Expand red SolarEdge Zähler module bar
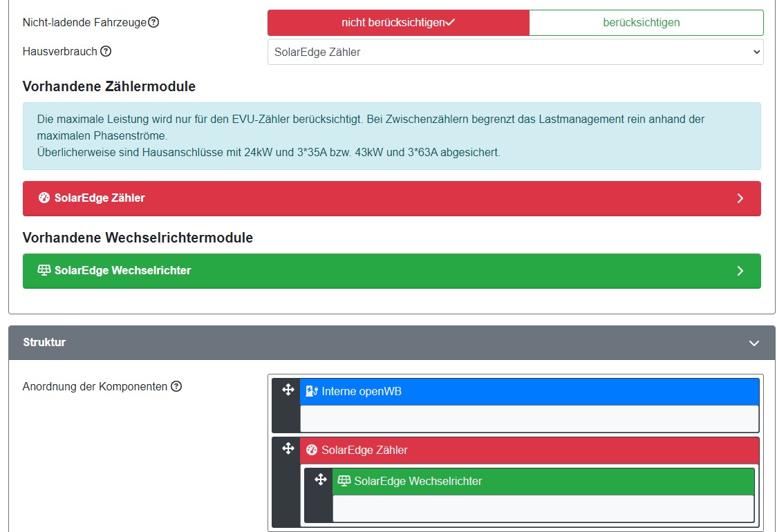 tap(391, 198)
